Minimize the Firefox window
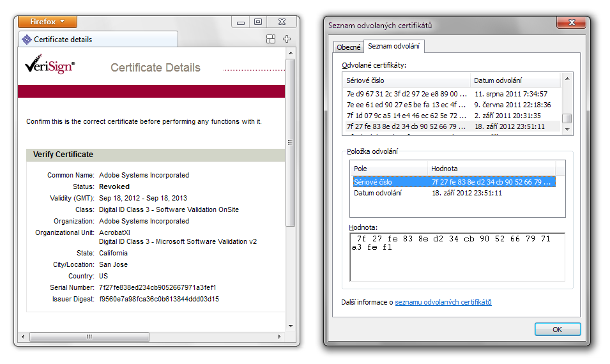The height and width of the screenshot is (364, 610). coord(241,22)
